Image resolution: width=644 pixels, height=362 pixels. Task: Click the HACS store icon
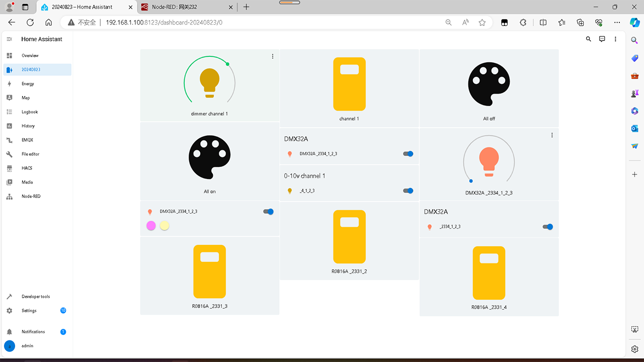click(x=9, y=168)
